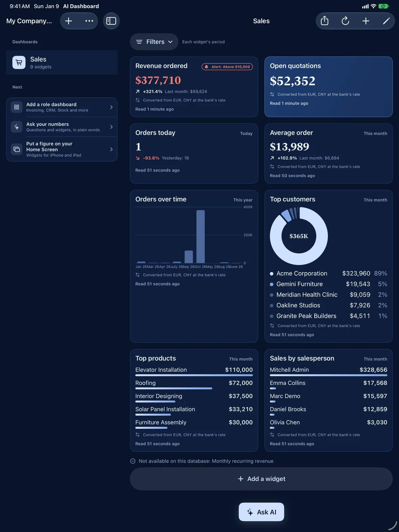399x532 pixels.
Task: Toggle the sidebar panel icon
Action: pos(111,21)
